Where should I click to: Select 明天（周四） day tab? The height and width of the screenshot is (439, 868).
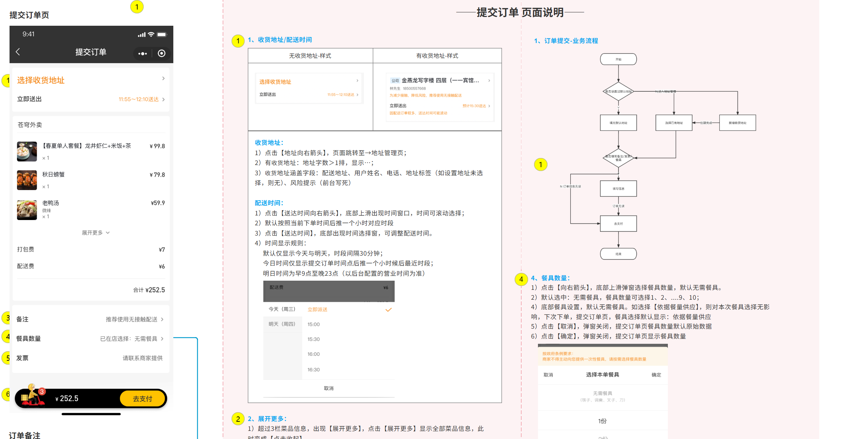click(282, 324)
